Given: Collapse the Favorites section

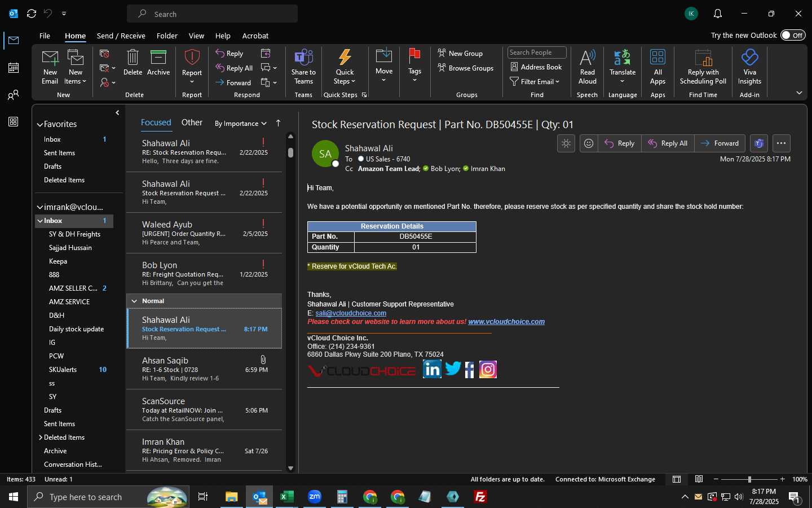Looking at the screenshot, I should click(40, 124).
